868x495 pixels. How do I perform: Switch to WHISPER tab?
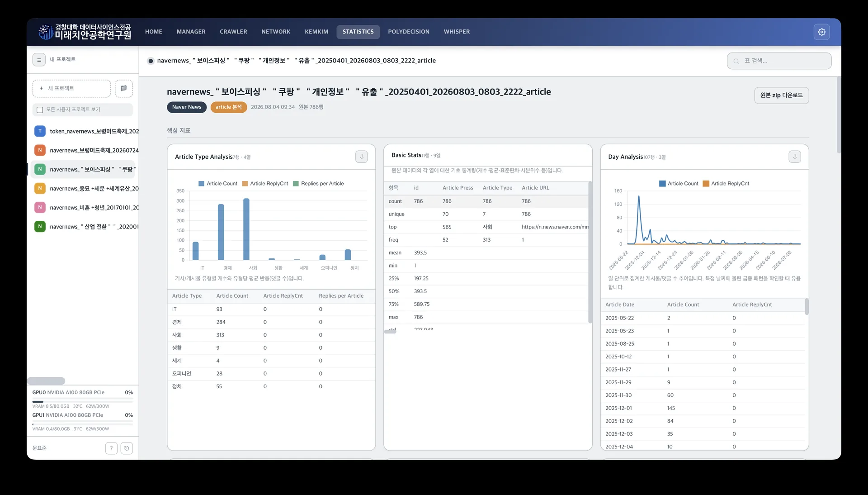457,32
